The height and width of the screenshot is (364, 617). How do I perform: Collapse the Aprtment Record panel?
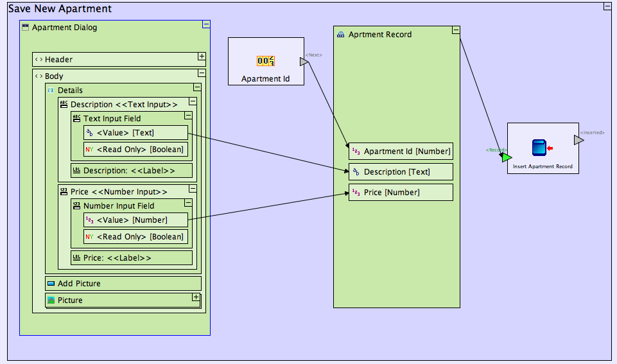pos(455,30)
